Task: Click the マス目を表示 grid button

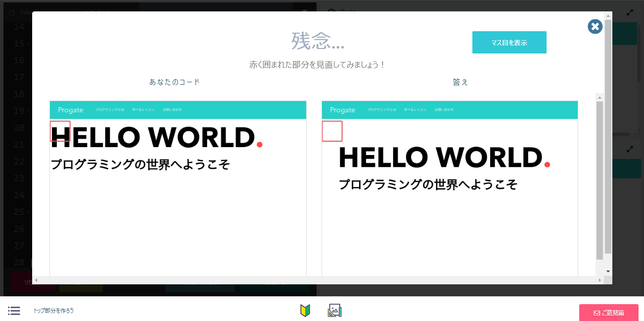Action: [509, 43]
